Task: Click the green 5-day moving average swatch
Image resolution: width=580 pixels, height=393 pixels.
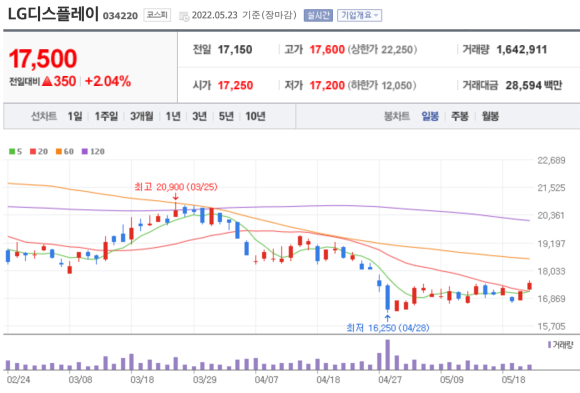Action: tap(12, 151)
